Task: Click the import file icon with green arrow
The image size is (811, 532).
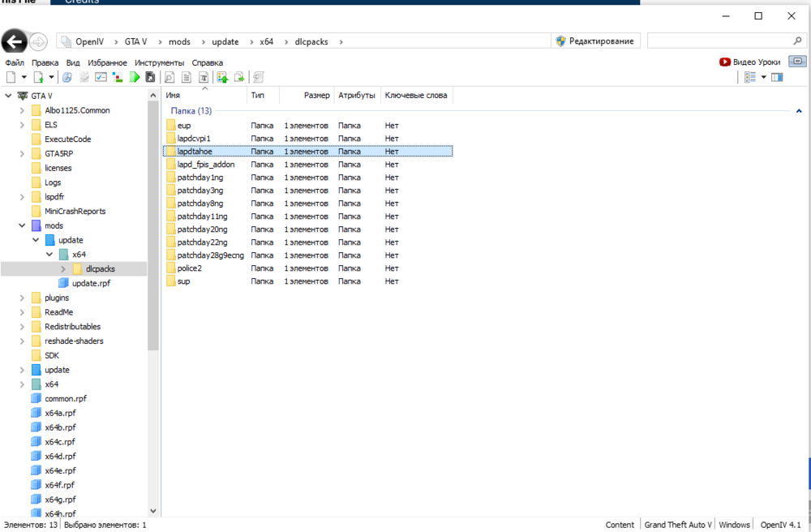Action: (222, 76)
